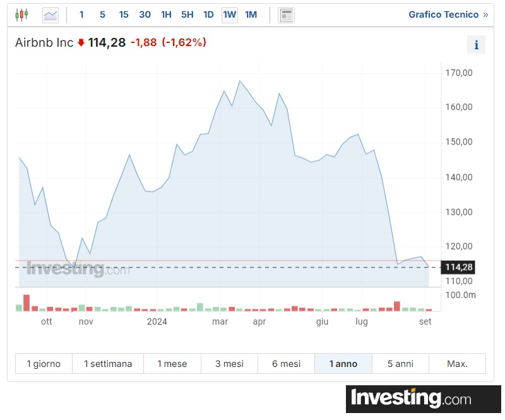Click the 160,00 price axis label
505x420 pixels.
pos(459,107)
